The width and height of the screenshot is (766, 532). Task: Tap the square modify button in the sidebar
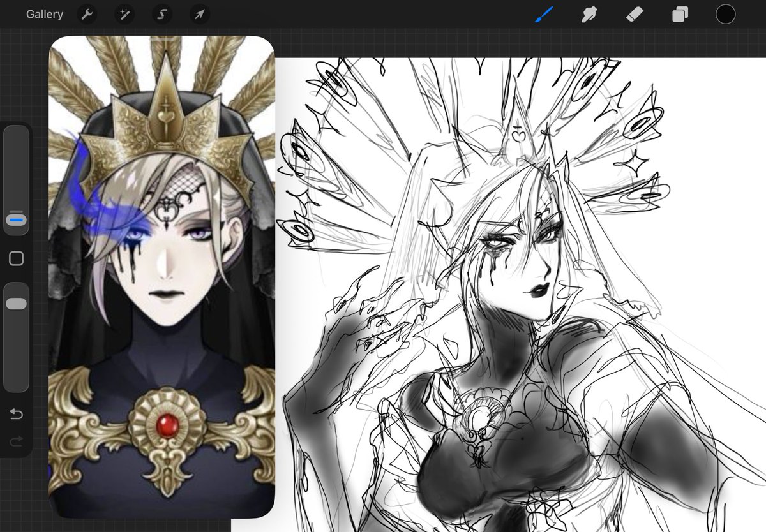(17, 258)
